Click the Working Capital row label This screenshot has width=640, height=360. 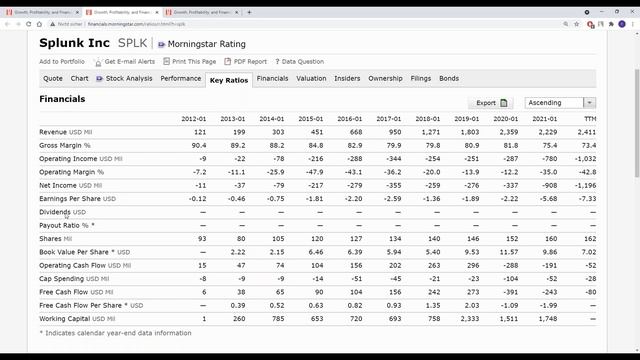coord(77,319)
